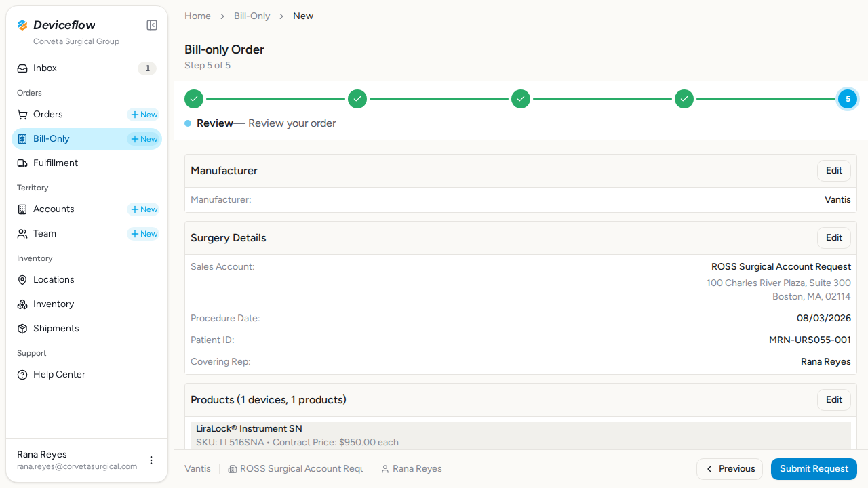
Task: Open the Inbox mail icon
Action: [x=22, y=68]
